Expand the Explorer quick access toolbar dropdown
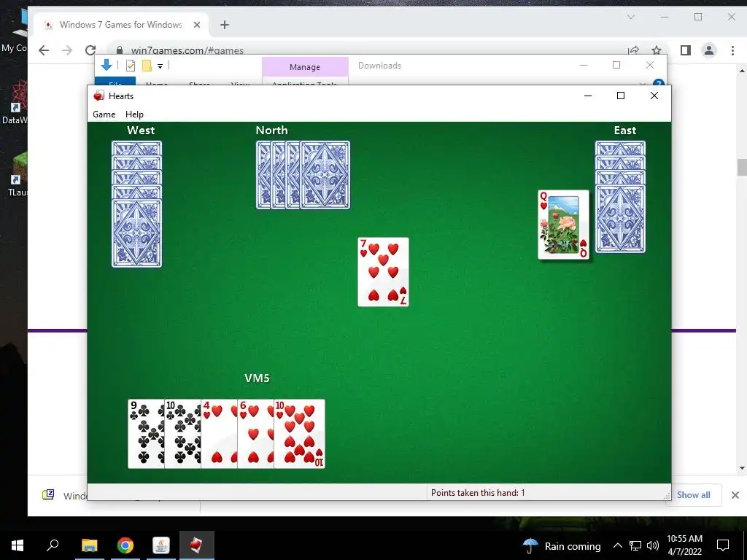This screenshot has width=747, height=560. click(x=160, y=66)
